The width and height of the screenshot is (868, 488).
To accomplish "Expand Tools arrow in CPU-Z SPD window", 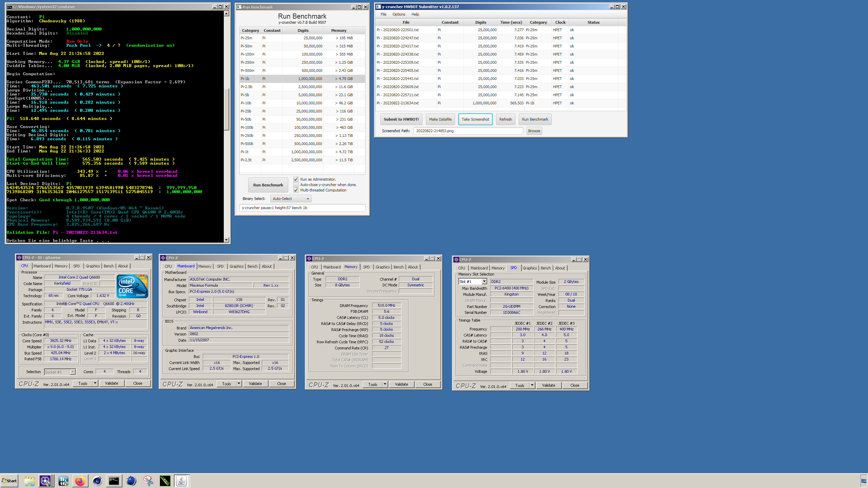I will pyautogui.click(x=532, y=385).
